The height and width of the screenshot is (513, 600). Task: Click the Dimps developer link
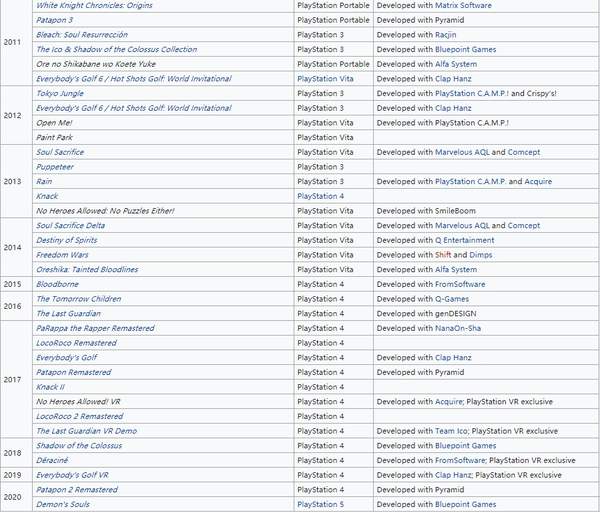[481, 255]
